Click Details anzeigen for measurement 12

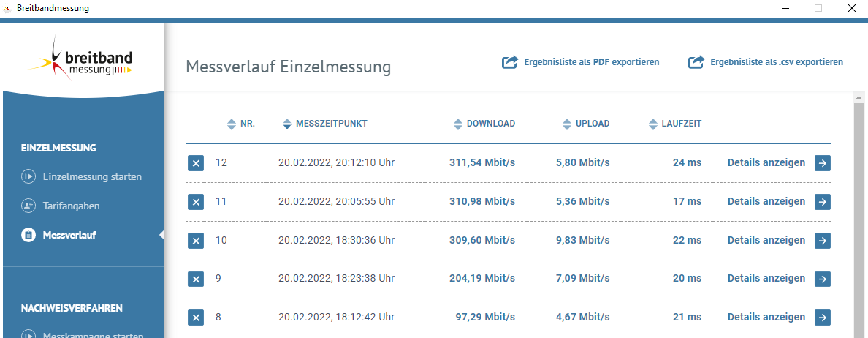coord(766,163)
